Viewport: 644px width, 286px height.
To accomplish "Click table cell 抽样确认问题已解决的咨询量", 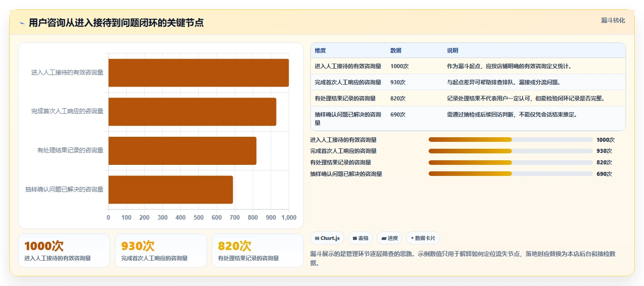I will [x=348, y=119].
